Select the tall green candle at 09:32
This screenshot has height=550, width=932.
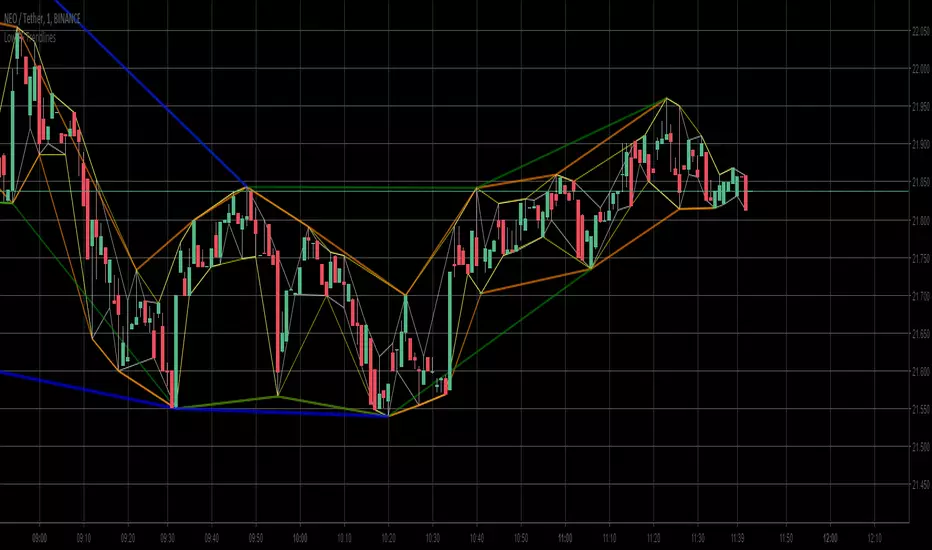[x=176, y=351]
